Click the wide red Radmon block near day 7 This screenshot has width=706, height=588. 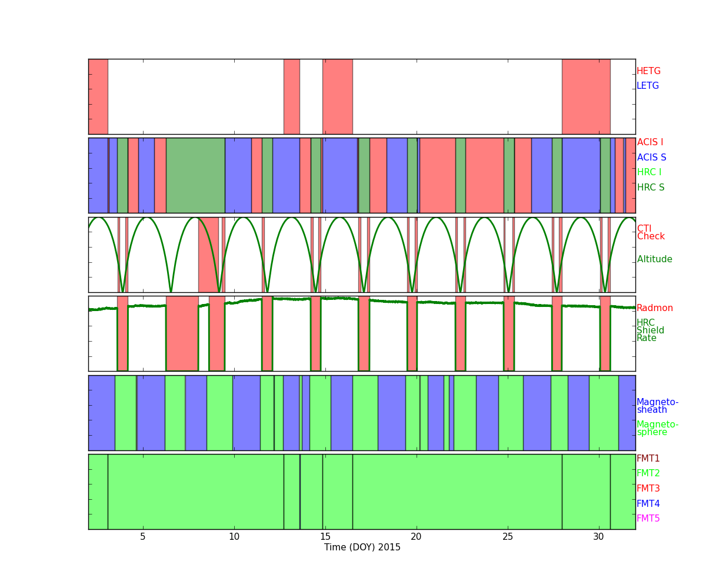182,333
